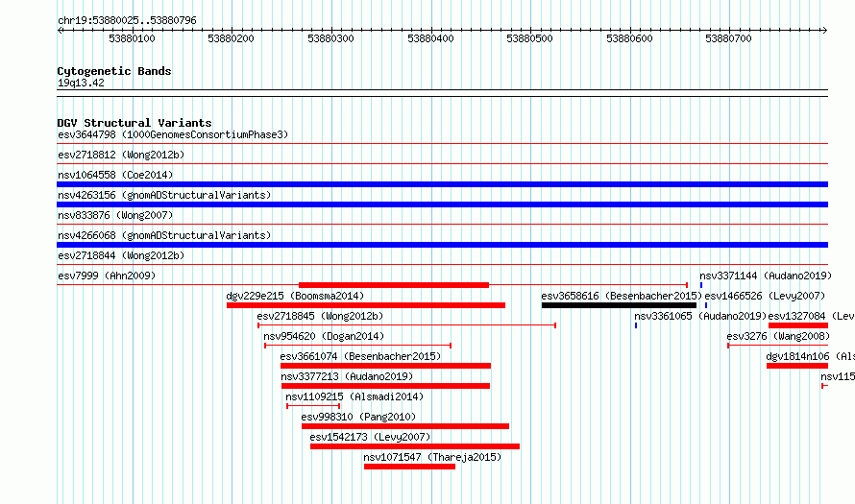This screenshot has width=855, height=504.
Task: Select the esv2718845 (Wong2012b) label
Action: tap(320, 316)
